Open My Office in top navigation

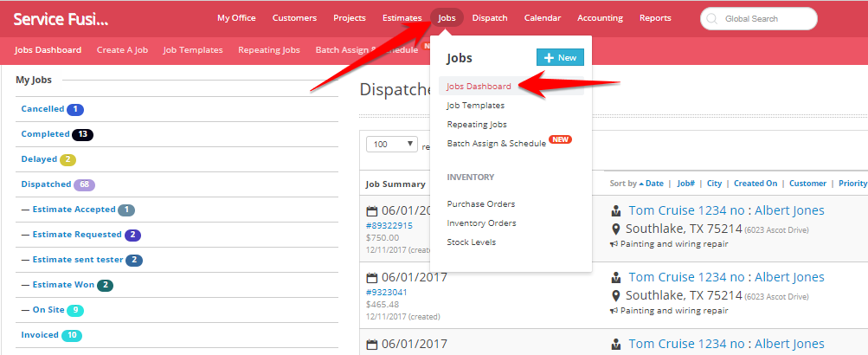(x=236, y=18)
